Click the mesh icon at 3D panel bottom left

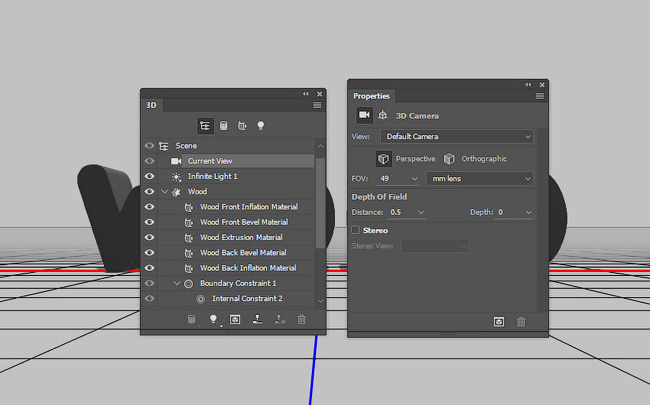tap(191, 319)
